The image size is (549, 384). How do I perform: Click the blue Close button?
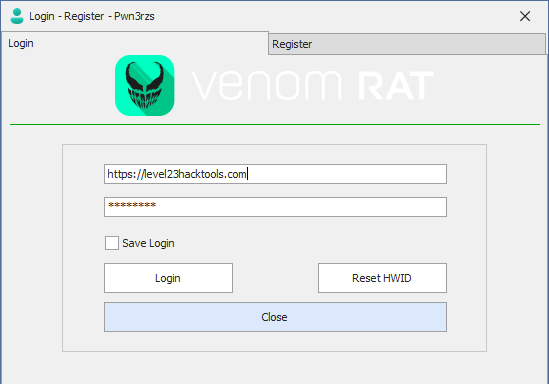(x=275, y=317)
